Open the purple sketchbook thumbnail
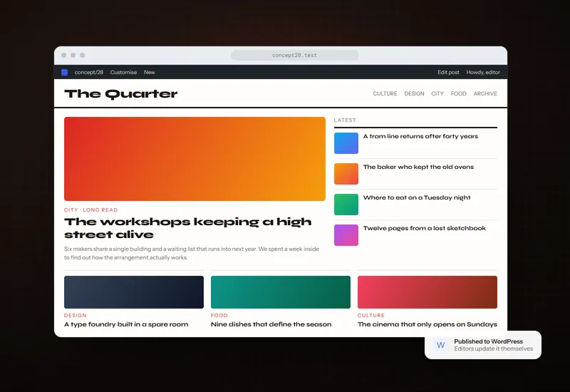570x392 pixels. click(x=346, y=235)
